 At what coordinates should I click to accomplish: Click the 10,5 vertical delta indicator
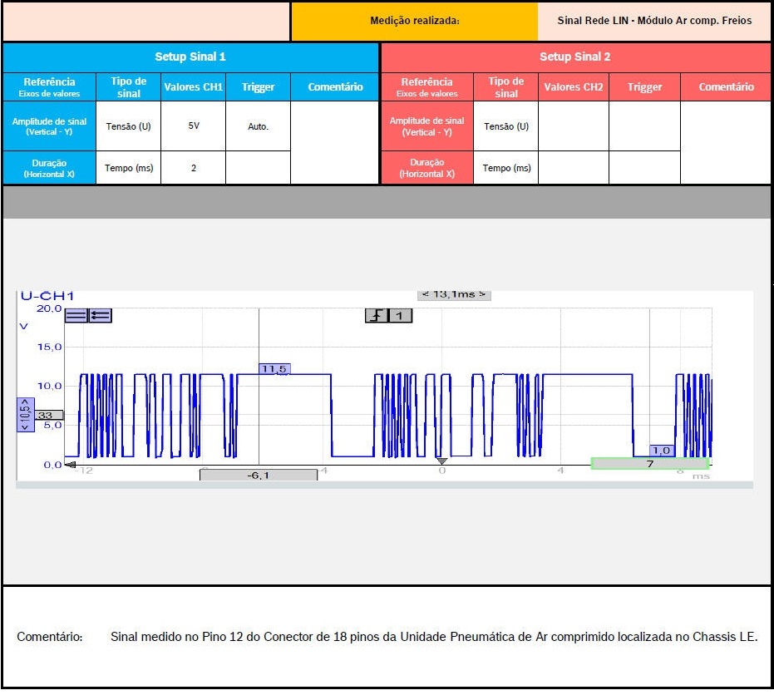26,414
